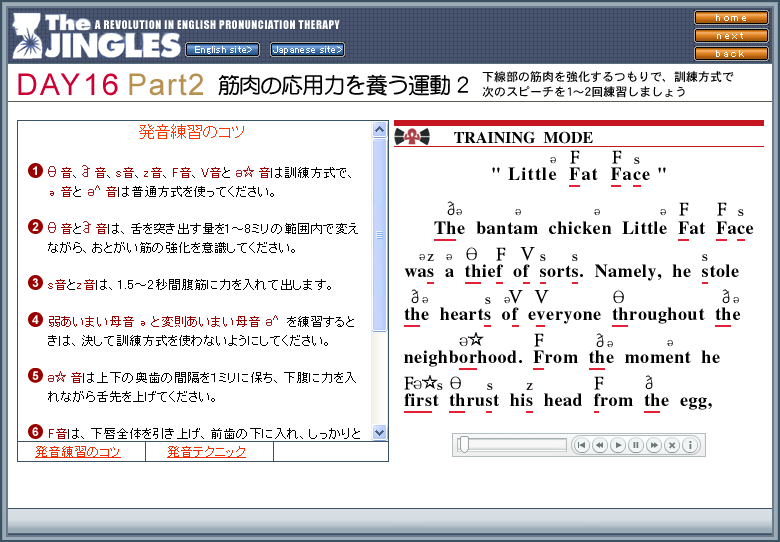This screenshot has width=780, height=542.
Task: Click the X stop button in player
Action: (x=671, y=445)
